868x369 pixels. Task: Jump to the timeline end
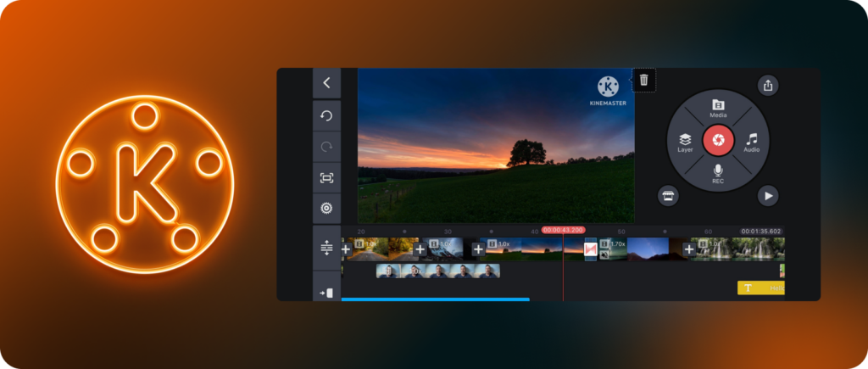click(x=326, y=293)
